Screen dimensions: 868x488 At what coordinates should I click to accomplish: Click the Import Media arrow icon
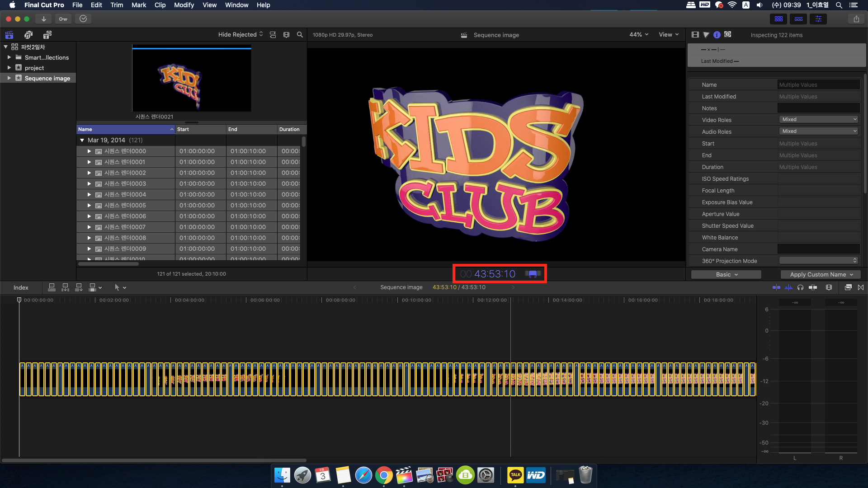[43, 19]
